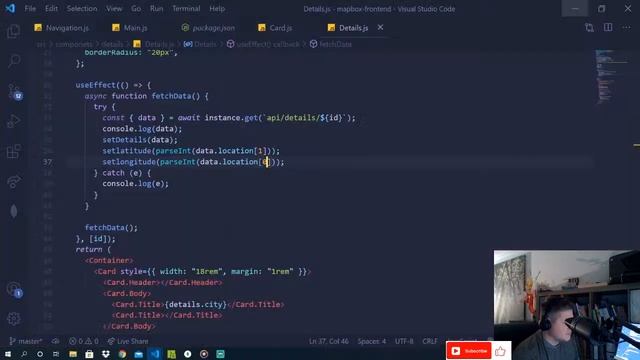Click the master branch status item
Image resolution: width=640 pixels, height=360 pixels.
point(25,341)
